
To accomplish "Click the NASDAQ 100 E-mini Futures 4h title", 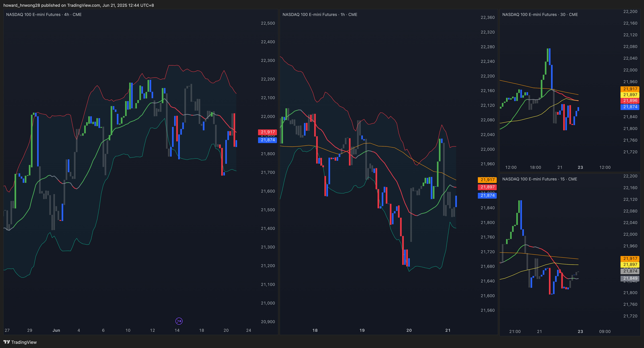I will [44, 14].
